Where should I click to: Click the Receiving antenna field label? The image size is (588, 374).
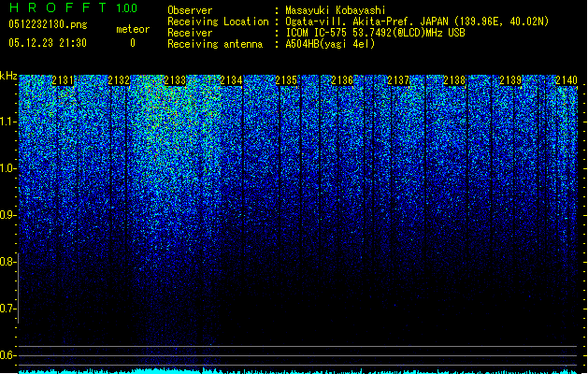[215, 44]
